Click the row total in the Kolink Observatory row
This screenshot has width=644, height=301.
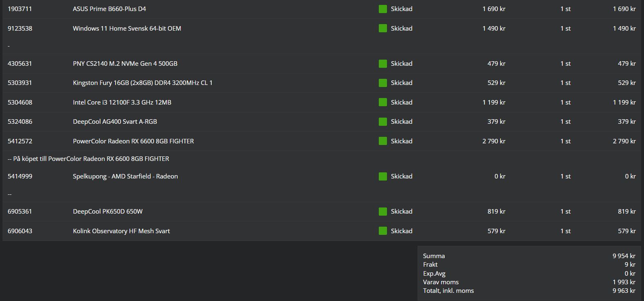click(627, 231)
